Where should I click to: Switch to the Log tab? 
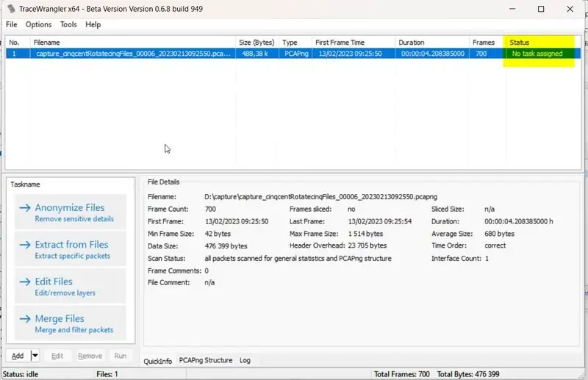245,360
